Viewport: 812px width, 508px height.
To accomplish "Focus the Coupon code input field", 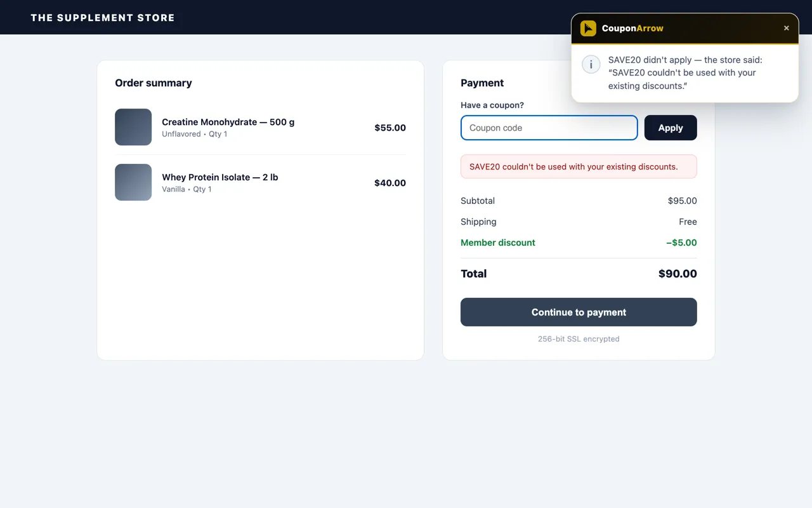I will point(549,128).
